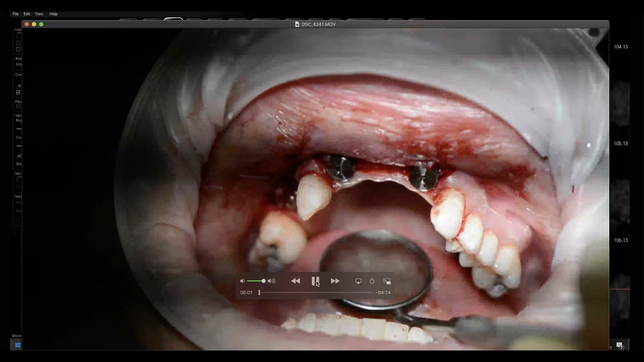Viewport: 644px width, 362px height.
Task: Pause the video playback
Action: click(315, 281)
